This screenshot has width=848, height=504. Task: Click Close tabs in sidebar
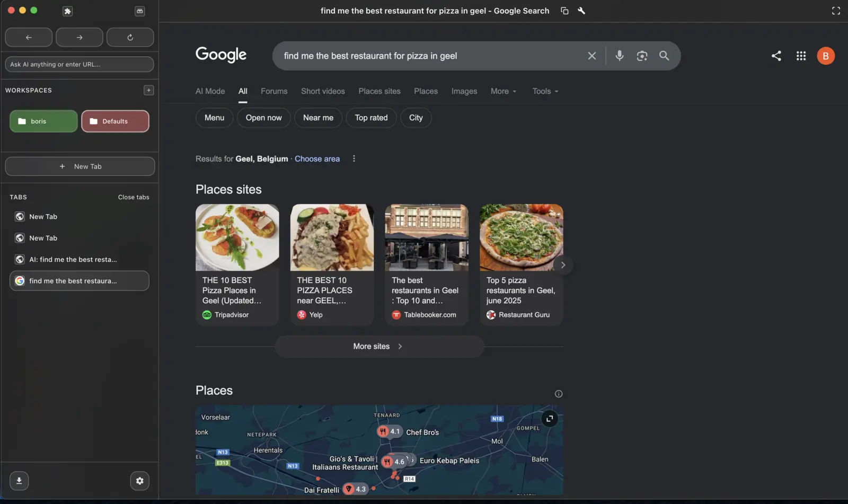(x=134, y=197)
